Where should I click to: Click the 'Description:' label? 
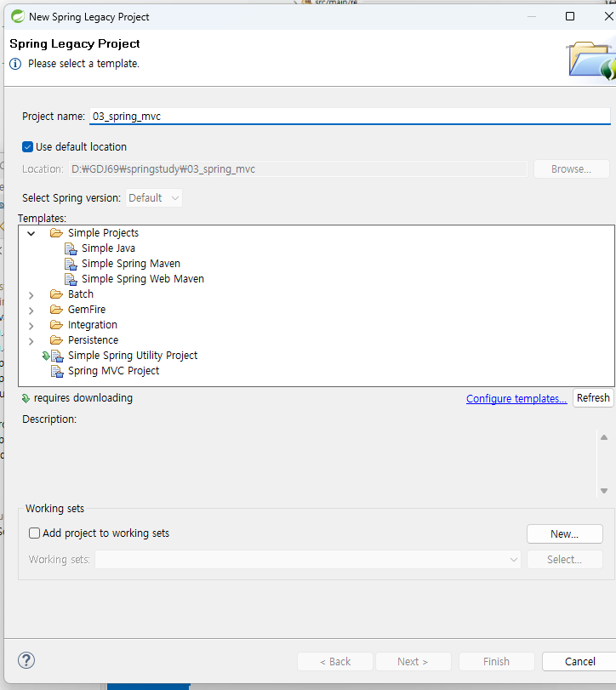point(49,419)
